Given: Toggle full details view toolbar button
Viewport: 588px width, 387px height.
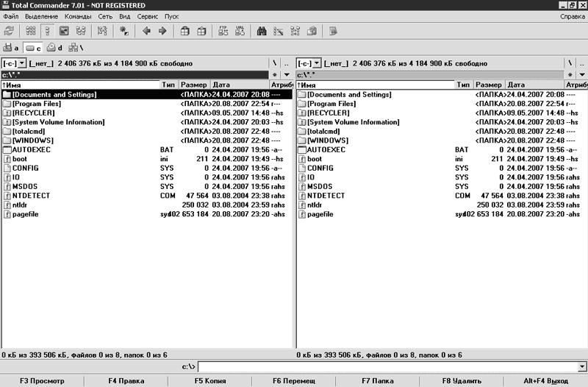Looking at the screenshot, I should (x=47, y=31).
